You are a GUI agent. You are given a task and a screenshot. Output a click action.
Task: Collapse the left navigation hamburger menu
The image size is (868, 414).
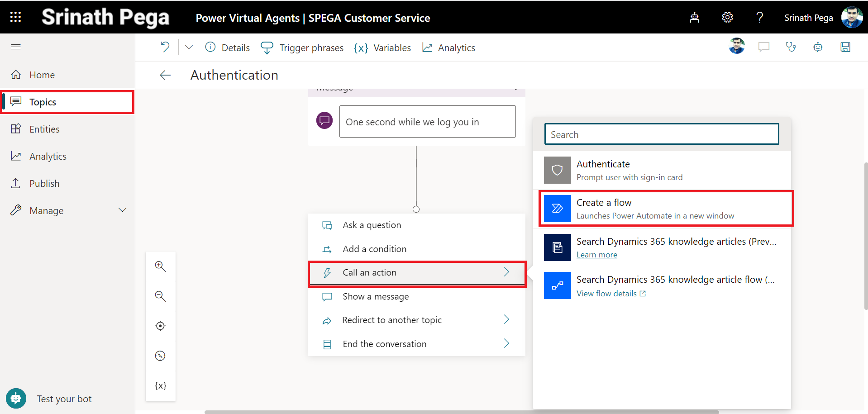click(16, 47)
